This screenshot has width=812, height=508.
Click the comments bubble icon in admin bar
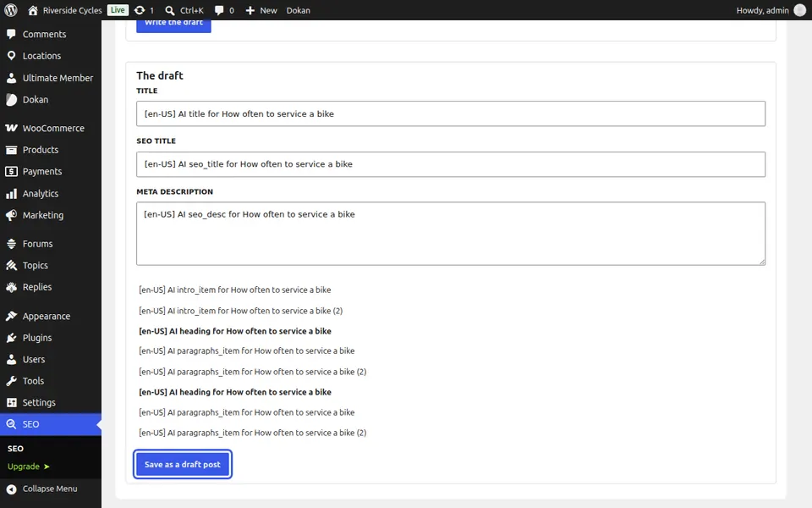219,10
